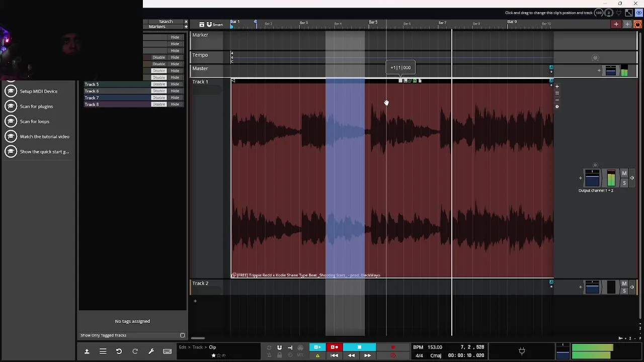Add plugin with plus icon on Track 1
The image size is (644, 362).
coord(580,178)
